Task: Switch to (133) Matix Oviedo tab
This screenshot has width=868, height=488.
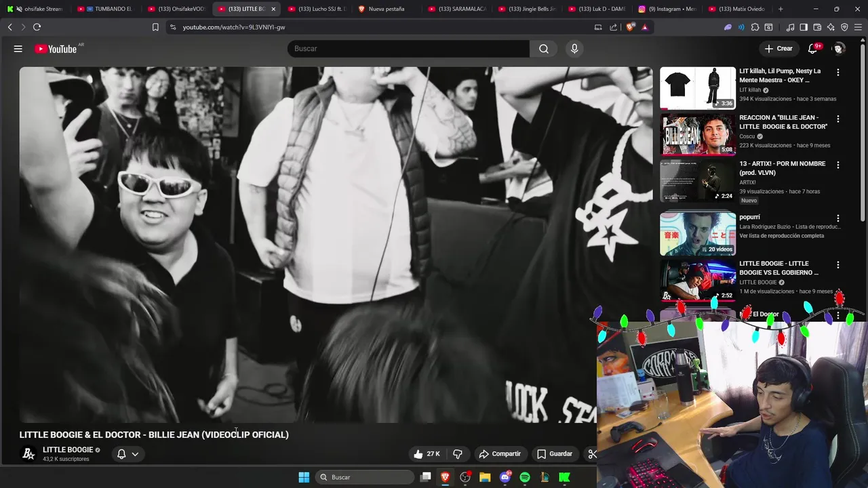Action: tap(738, 9)
